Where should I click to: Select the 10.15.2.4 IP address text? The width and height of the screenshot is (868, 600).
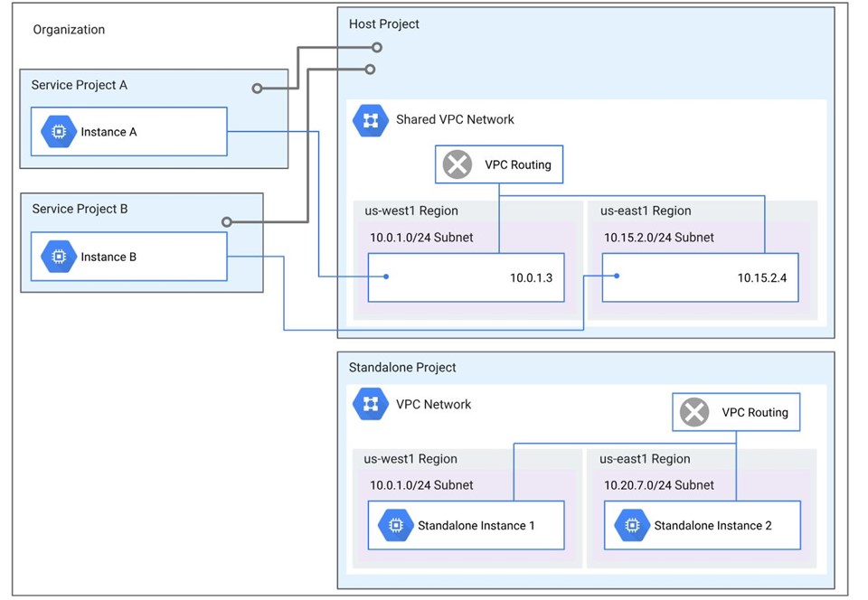[762, 277]
